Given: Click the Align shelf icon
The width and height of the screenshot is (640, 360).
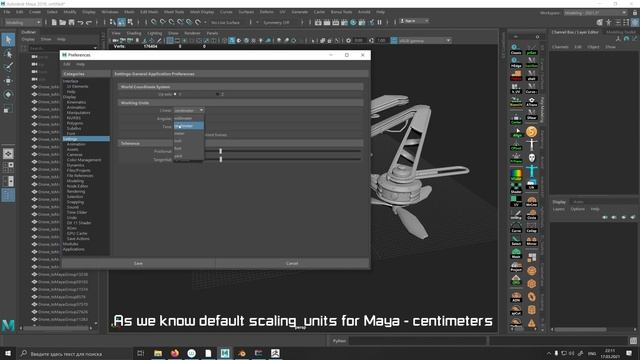Looking at the screenshot, I should point(516,132).
